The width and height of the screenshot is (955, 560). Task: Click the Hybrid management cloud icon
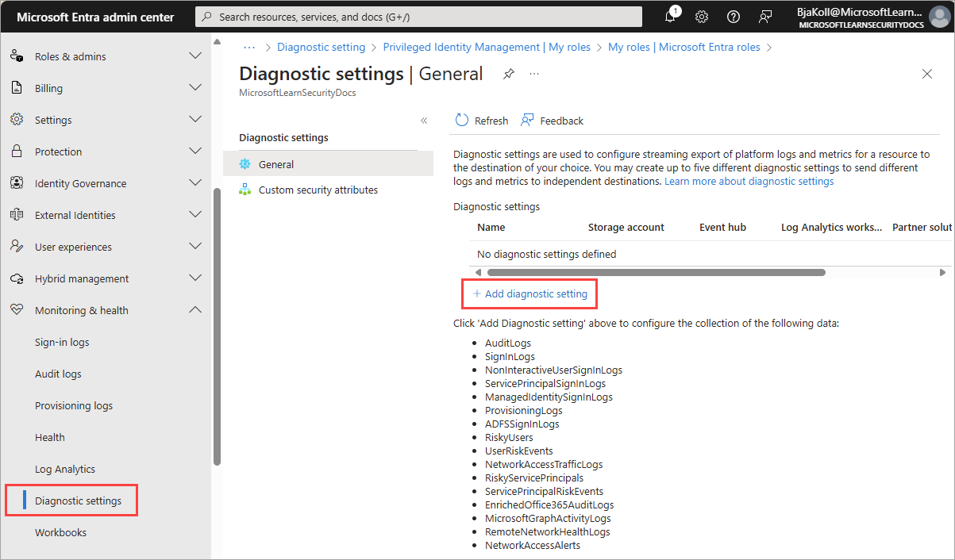17,278
